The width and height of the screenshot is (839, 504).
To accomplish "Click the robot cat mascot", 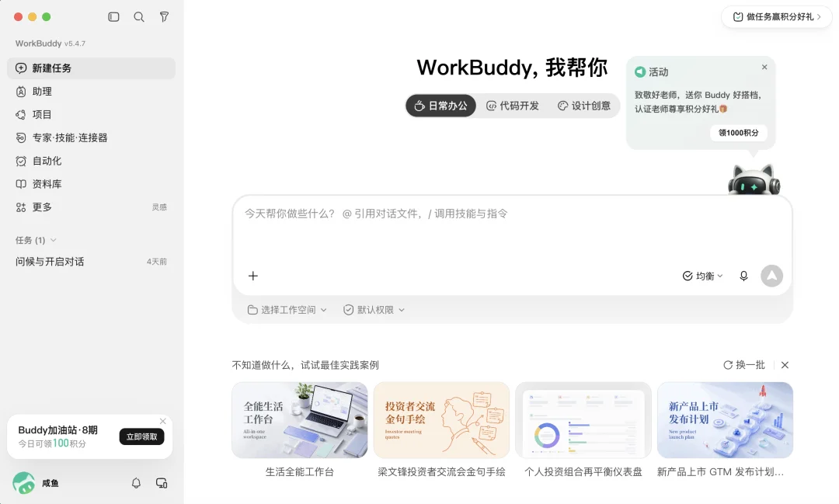I will coord(754,179).
